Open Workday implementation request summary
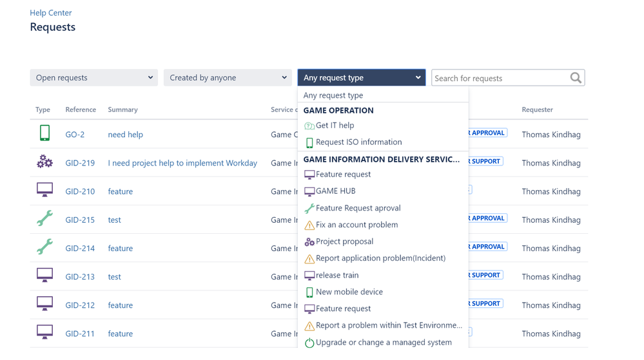 [x=182, y=163]
